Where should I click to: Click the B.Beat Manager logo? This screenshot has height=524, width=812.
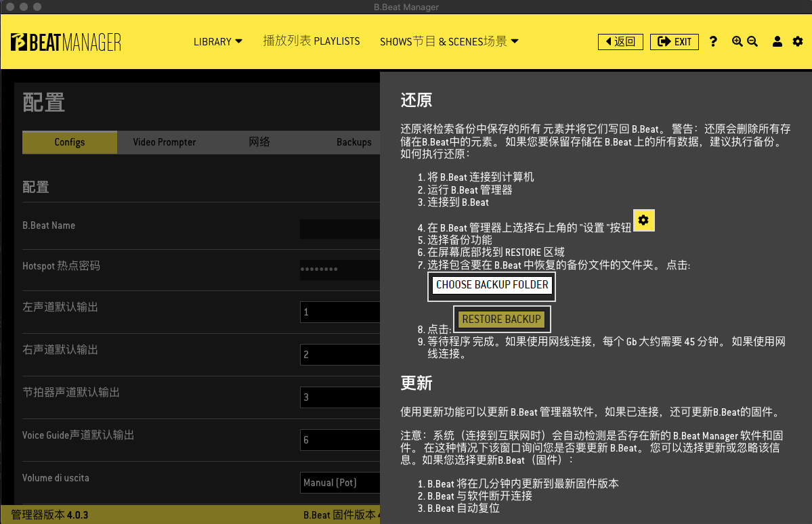(66, 42)
